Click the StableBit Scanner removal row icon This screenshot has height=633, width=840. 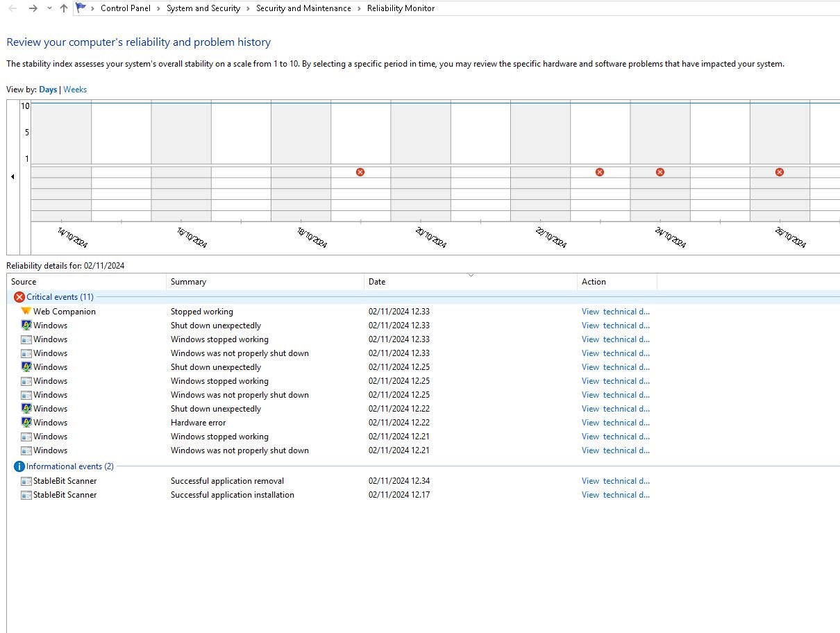coord(26,481)
